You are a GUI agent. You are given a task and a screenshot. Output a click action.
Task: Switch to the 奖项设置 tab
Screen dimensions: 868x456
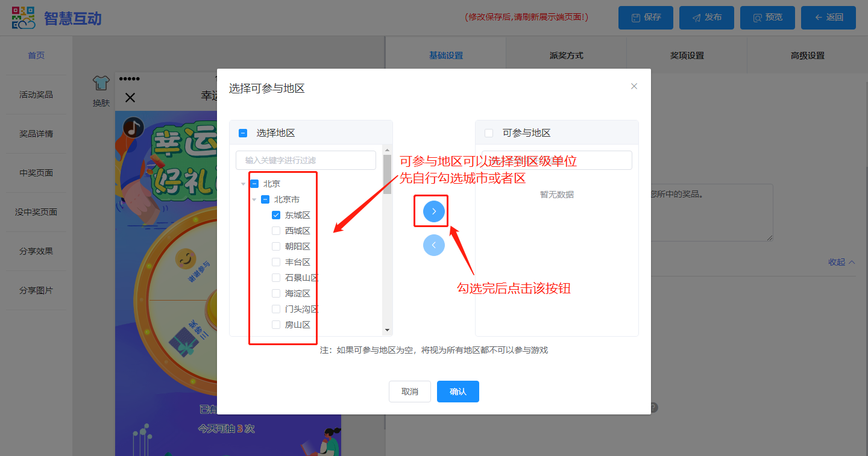coord(687,55)
